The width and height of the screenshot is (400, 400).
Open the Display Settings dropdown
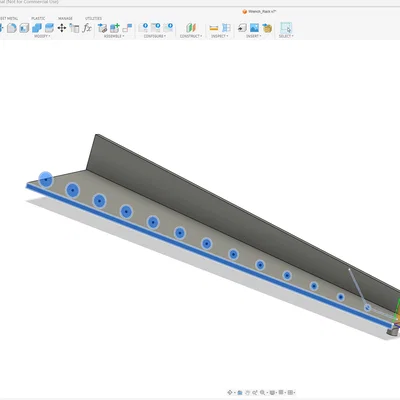[x=273, y=392]
